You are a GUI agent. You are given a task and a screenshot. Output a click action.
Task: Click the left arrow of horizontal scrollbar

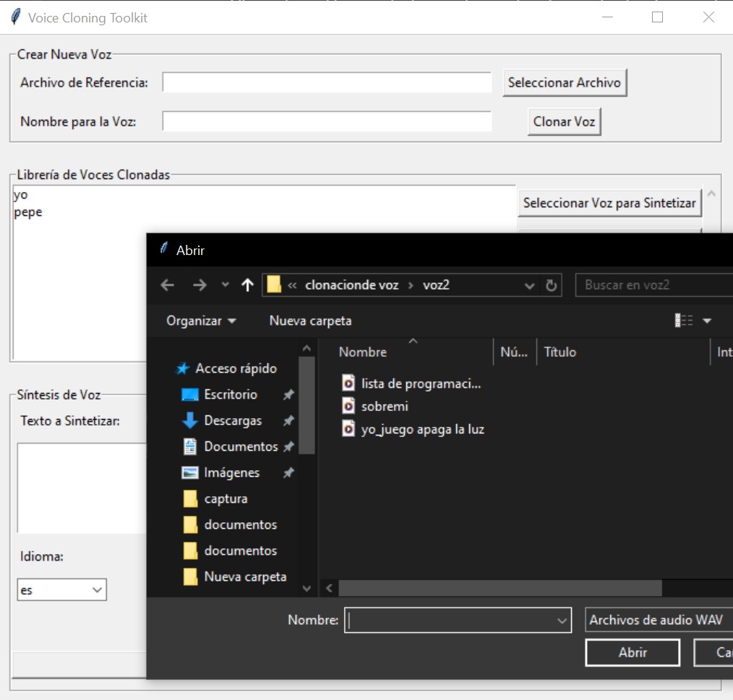click(x=329, y=588)
